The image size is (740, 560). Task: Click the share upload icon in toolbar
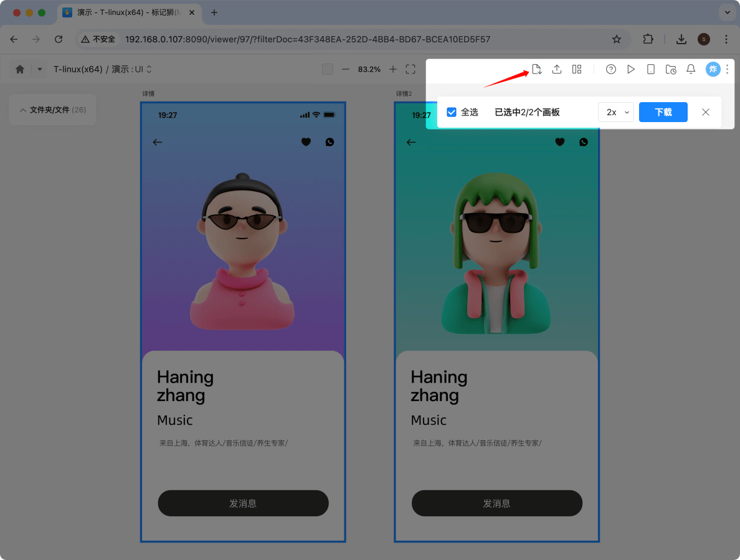coord(557,69)
